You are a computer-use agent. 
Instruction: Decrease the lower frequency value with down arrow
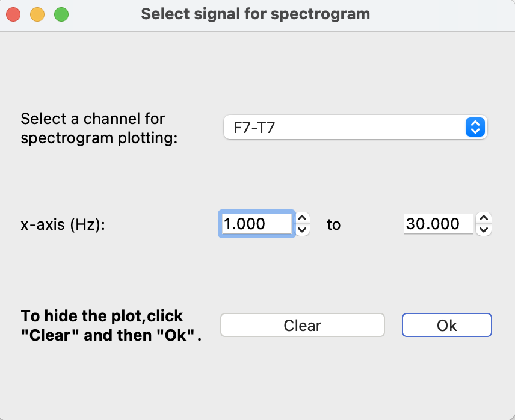303,229
